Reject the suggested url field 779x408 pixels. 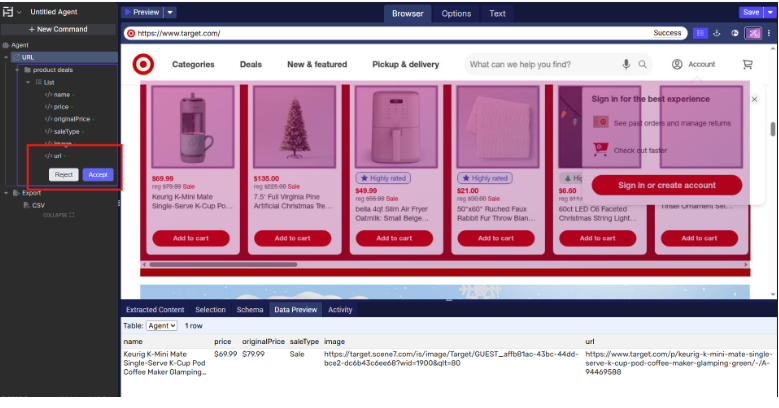tap(65, 174)
